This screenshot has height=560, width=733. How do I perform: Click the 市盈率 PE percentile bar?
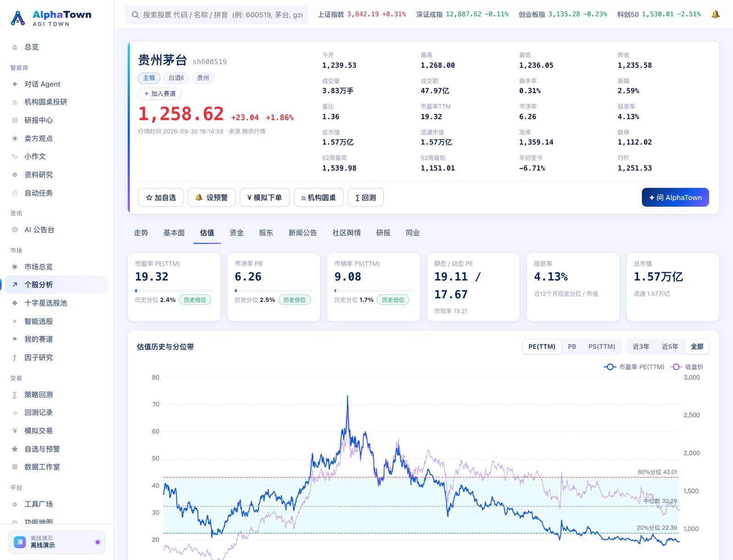174,291
